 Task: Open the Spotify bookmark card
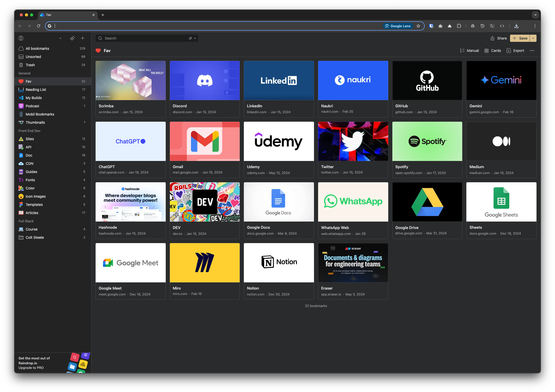427,150
